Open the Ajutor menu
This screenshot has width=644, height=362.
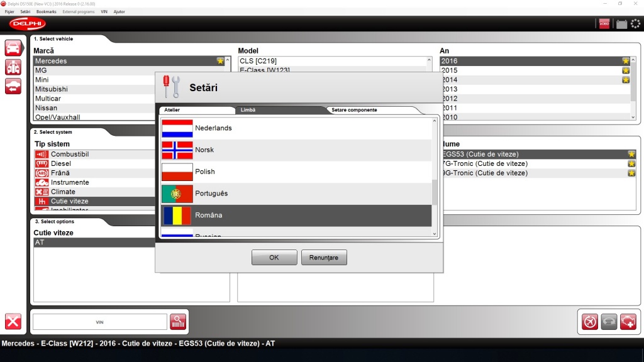click(x=119, y=12)
